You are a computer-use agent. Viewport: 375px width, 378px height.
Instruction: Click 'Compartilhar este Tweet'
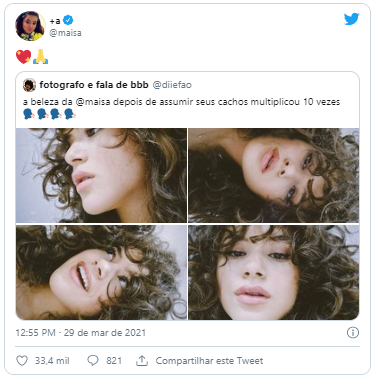(209, 361)
